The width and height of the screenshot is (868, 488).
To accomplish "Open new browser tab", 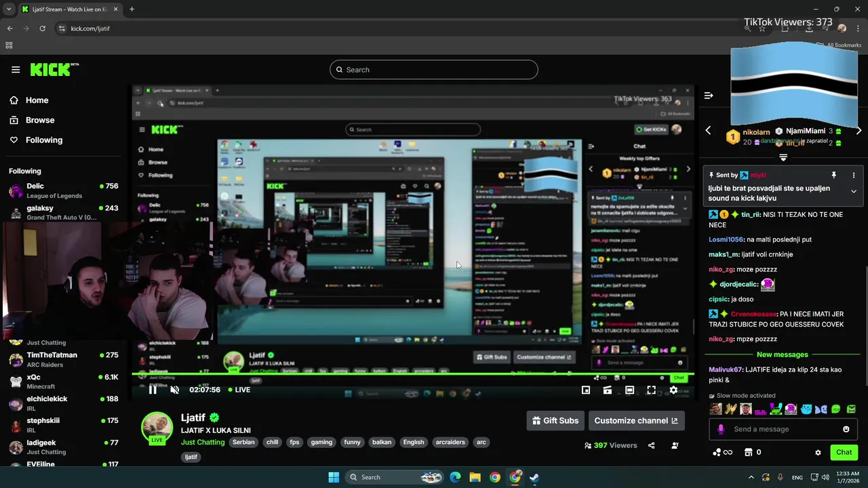I will 132,9.
